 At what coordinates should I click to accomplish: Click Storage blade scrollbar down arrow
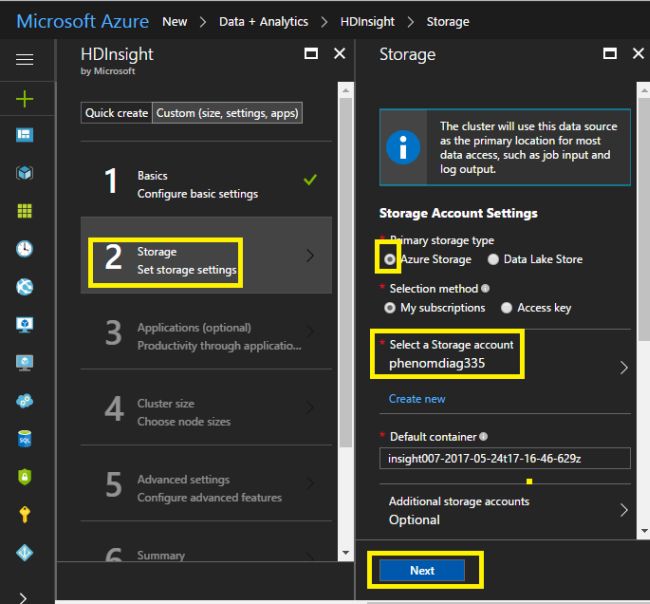[644, 531]
